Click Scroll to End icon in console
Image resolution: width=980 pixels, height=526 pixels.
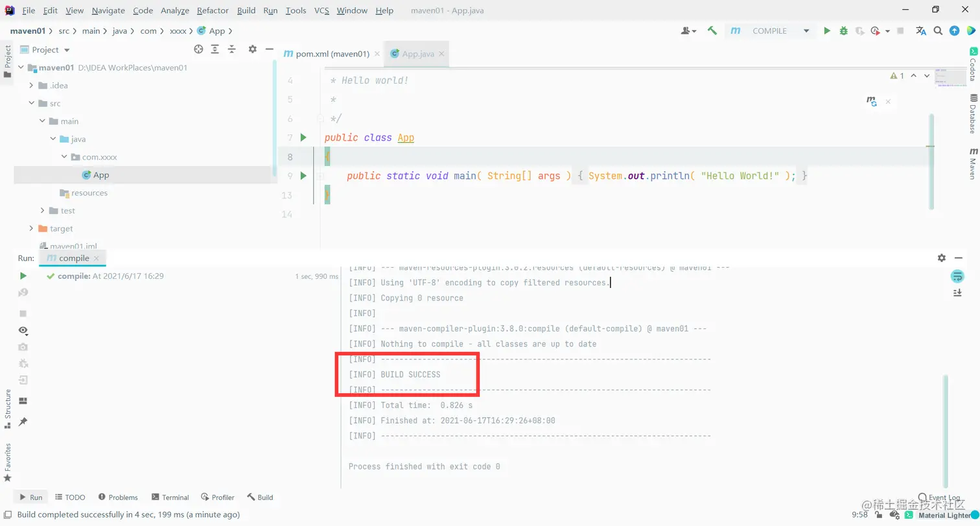(957, 293)
